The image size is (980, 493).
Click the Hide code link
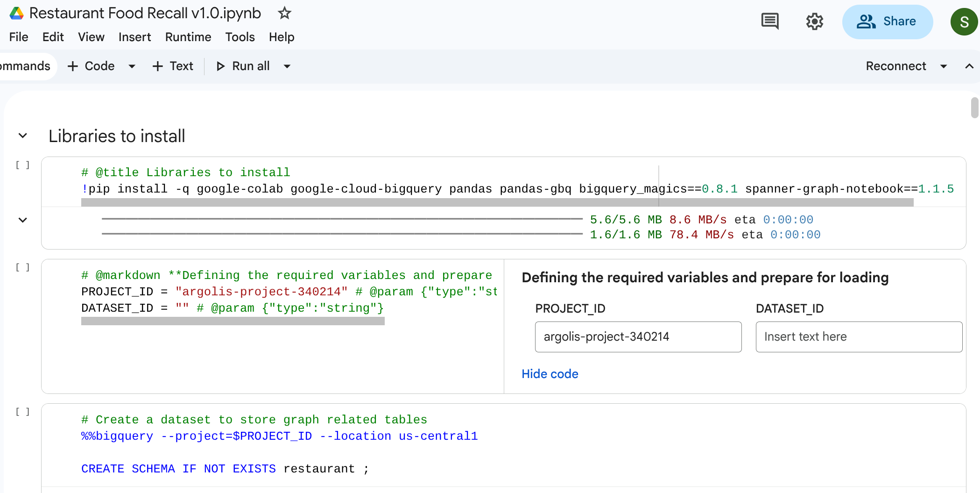click(550, 374)
